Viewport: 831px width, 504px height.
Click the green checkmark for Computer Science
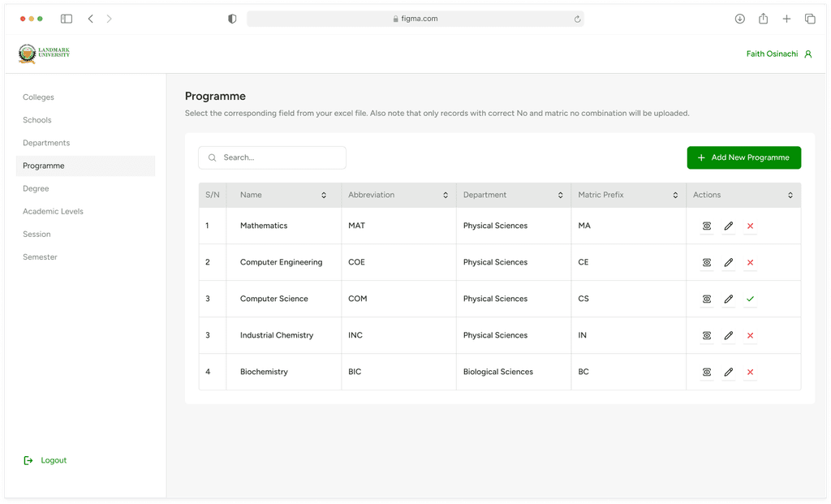(750, 299)
